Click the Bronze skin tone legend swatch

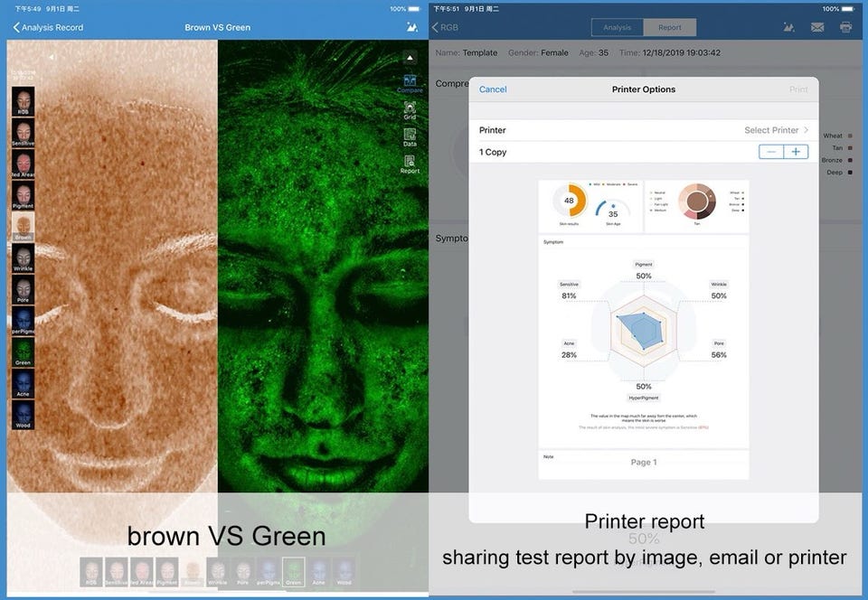coord(850,160)
